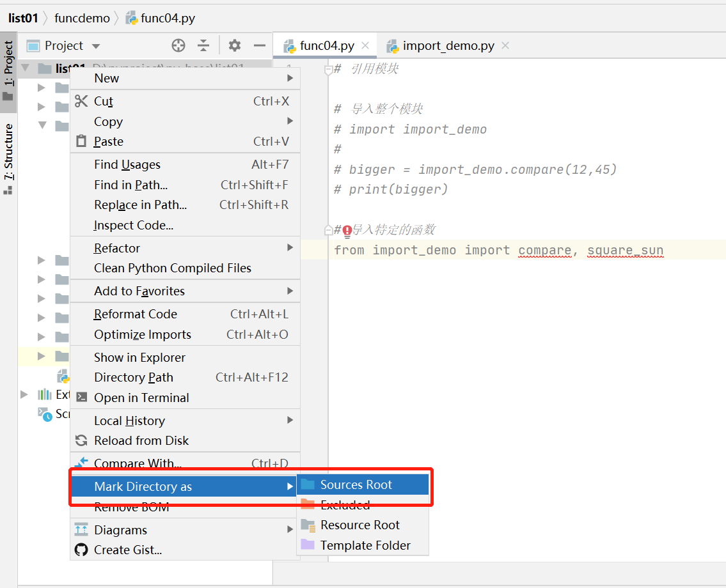Click the GitHub Create Gist icon
Screen dimensions: 726x588
(81, 550)
